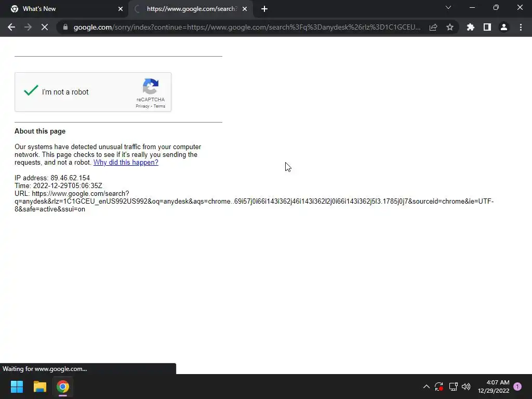Show hidden system tray icons
The image size is (532, 399).
pos(427,387)
